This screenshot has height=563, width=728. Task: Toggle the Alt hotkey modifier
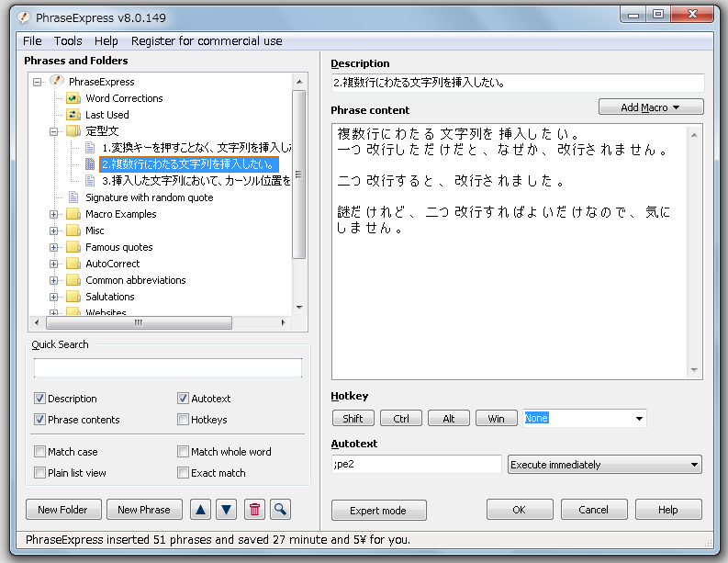click(x=449, y=418)
